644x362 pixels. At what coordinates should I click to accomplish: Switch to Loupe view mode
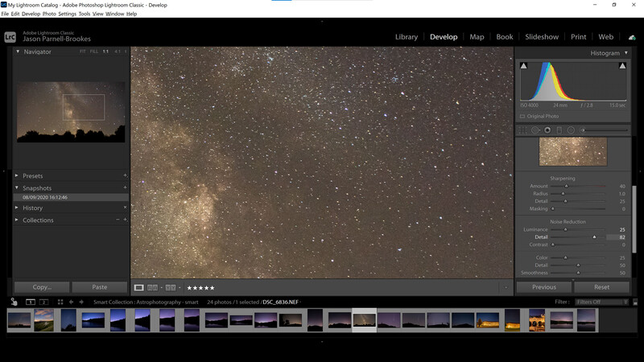point(138,288)
